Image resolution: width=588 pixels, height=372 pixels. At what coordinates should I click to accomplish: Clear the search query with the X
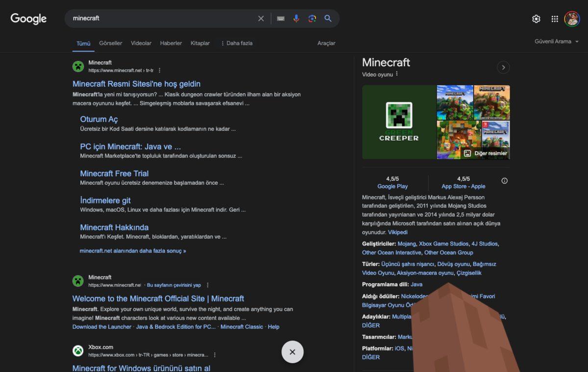(261, 18)
